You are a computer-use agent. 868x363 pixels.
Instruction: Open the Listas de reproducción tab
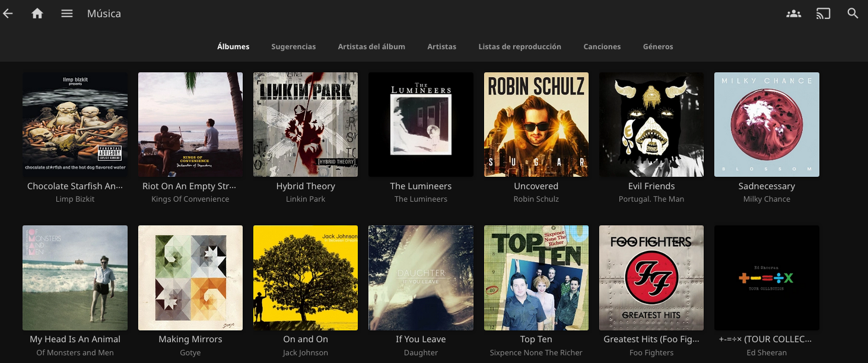click(x=520, y=46)
